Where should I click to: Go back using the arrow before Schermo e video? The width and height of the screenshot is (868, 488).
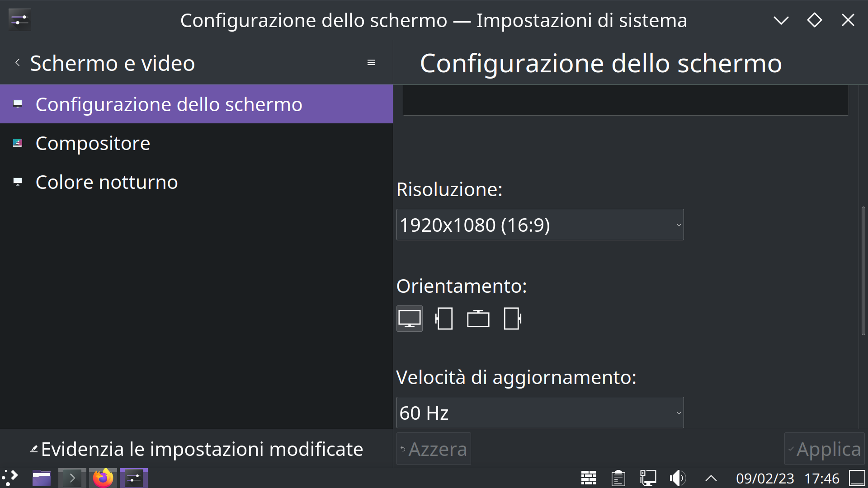pos(18,63)
